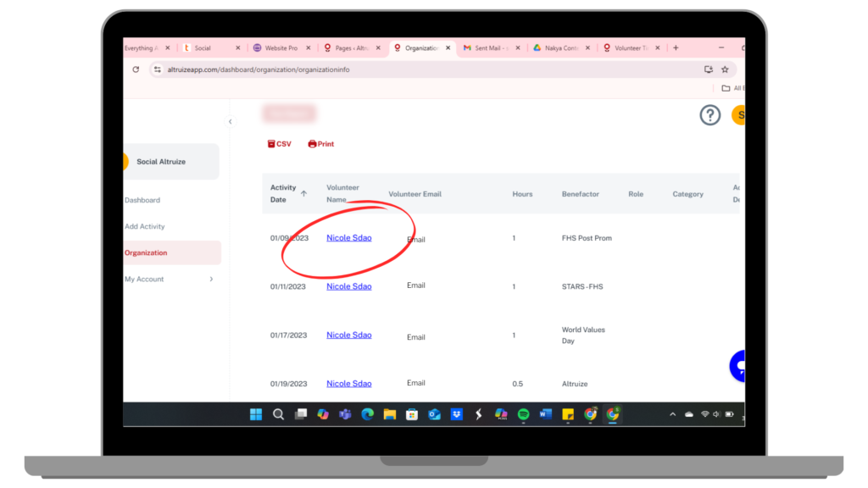Open the help question mark icon
Screen dimensions: 868x488
(709, 115)
